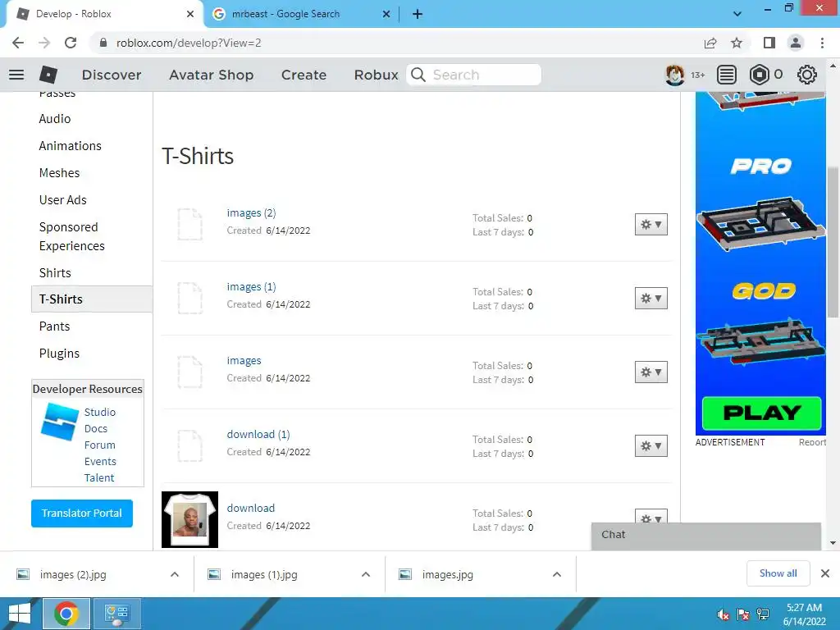The height and width of the screenshot is (630, 840).
Task: Click the PLAY button in the advertisement
Action: click(x=761, y=413)
